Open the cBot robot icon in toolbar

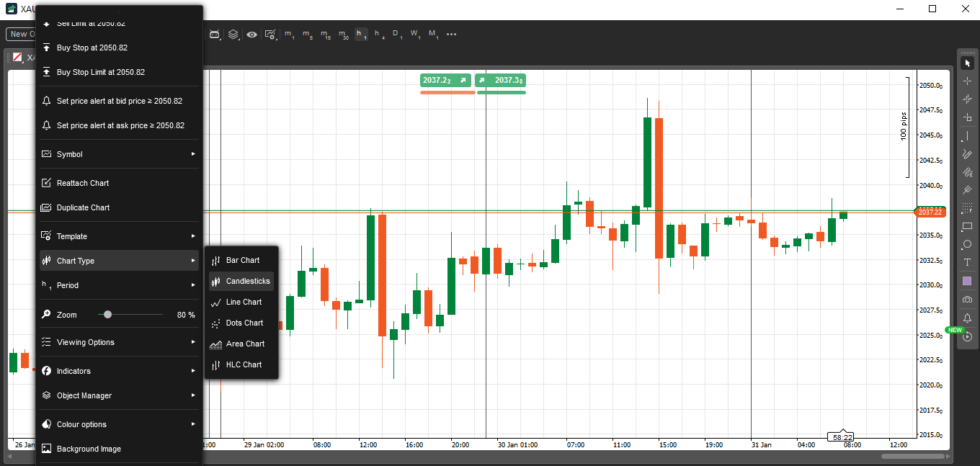coord(214,34)
